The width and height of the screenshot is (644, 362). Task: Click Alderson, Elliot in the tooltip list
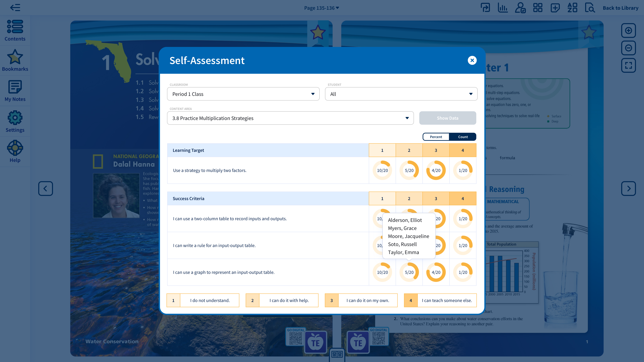tap(405, 220)
